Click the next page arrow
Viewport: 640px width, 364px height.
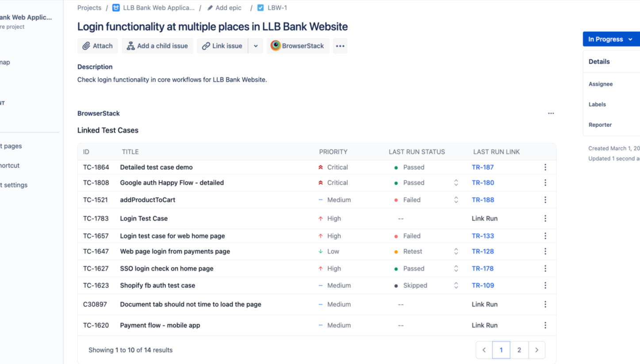coord(537,350)
